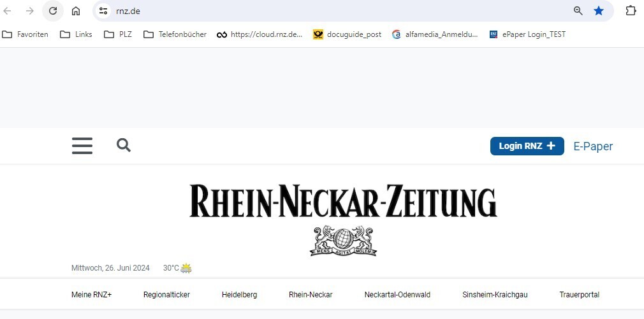This screenshot has height=319, width=644.
Task: Open the E-Paper link
Action: click(x=593, y=146)
